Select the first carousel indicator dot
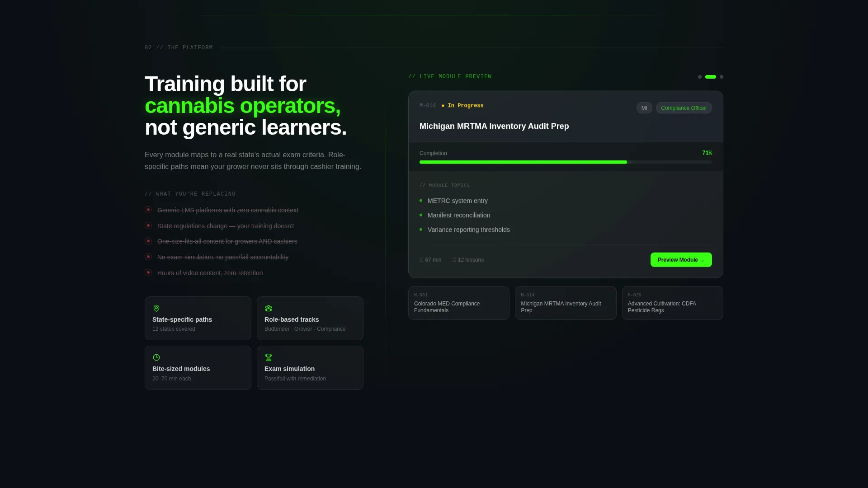 click(700, 77)
